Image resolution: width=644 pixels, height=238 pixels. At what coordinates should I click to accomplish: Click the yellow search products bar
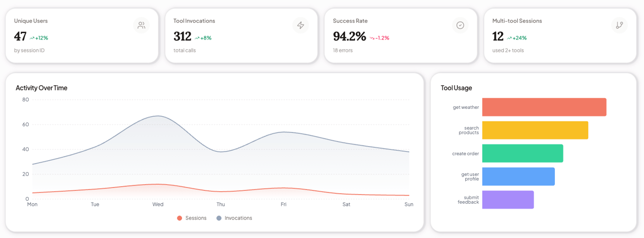[535, 130]
